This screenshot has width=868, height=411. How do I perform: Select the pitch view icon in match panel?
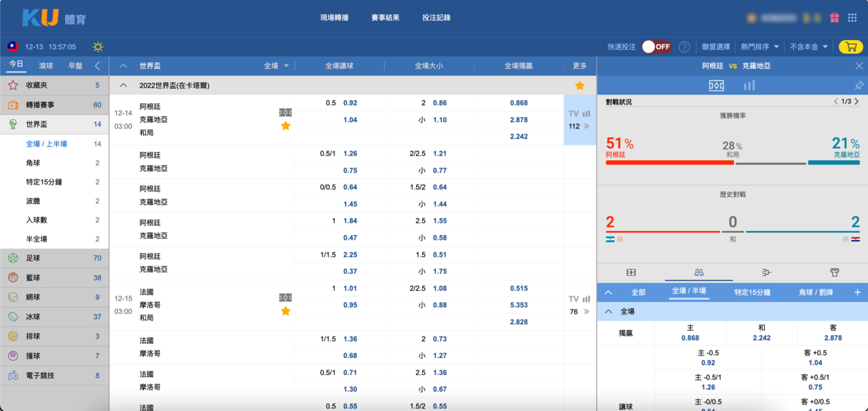pyautogui.click(x=716, y=86)
